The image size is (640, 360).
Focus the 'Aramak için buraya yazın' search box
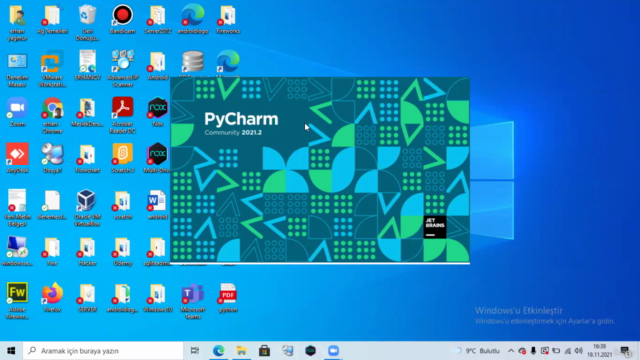point(103,351)
